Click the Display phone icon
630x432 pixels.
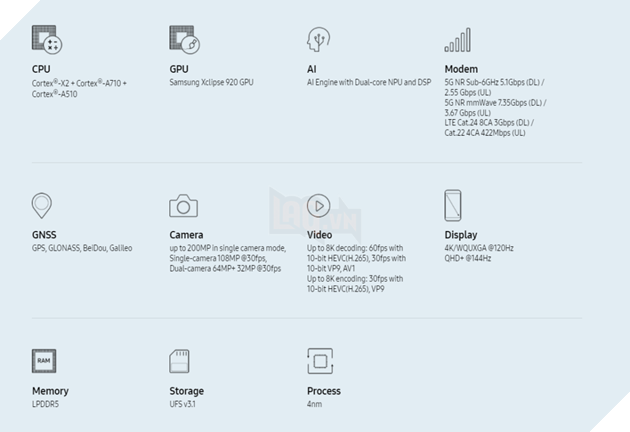click(x=453, y=205)
